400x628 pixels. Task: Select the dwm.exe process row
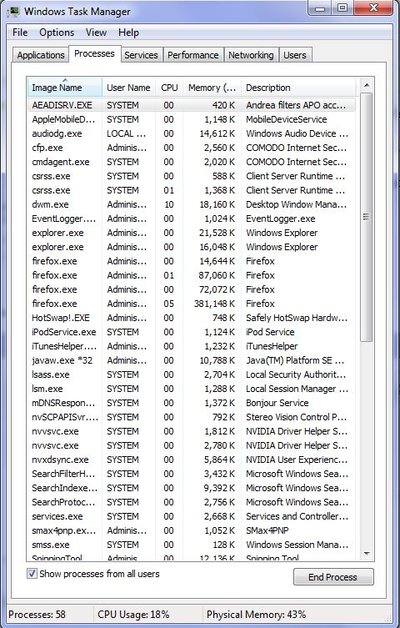pos(191,205)
